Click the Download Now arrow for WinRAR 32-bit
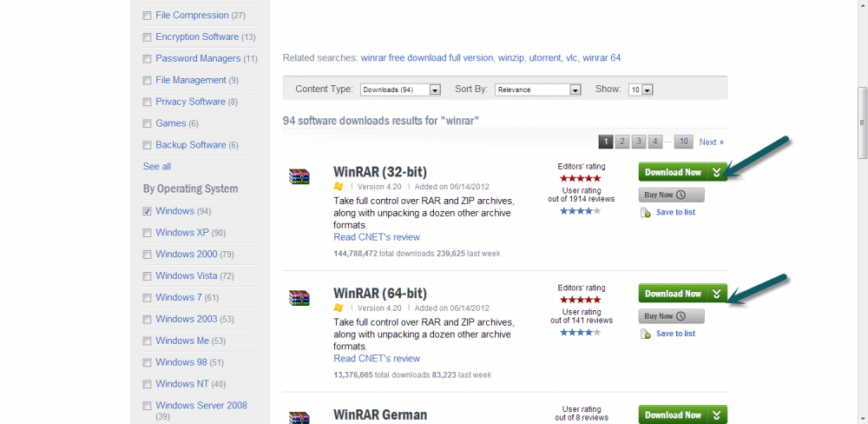Screen dimensions: 868x424 [716, 172]
